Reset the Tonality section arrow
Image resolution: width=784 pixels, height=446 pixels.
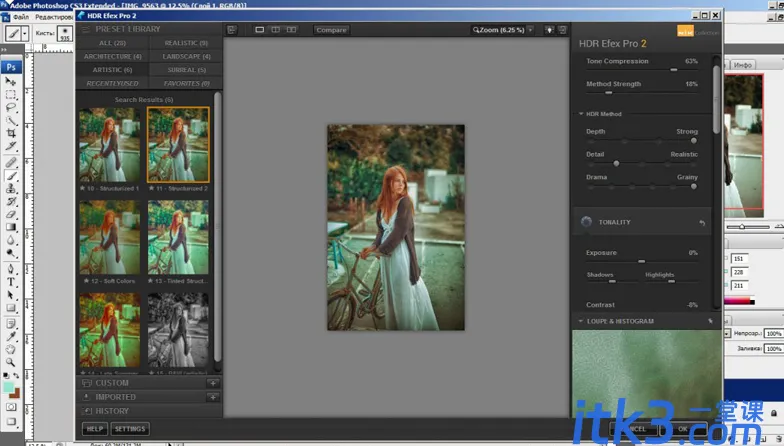click(x=702, y=222)
